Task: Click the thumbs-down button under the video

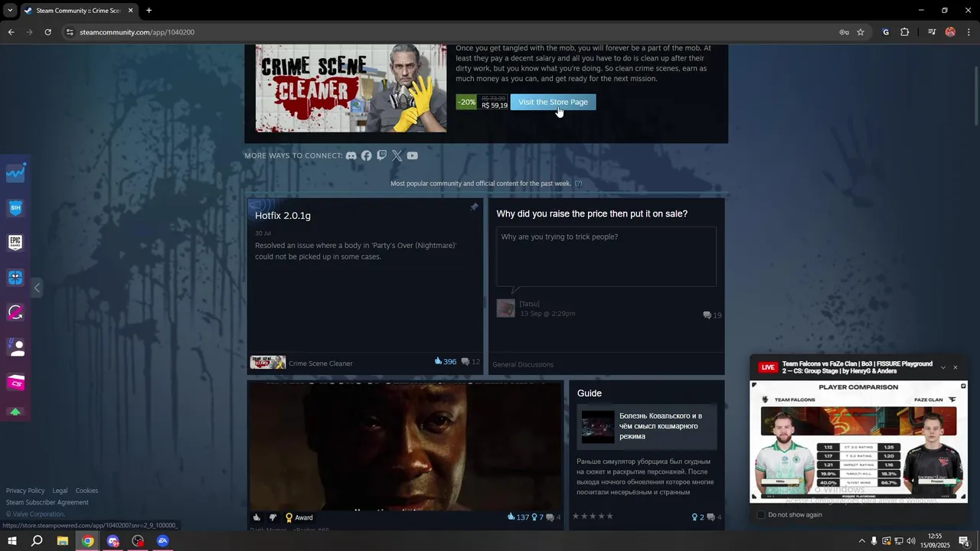Action: (x=273, y=517)
